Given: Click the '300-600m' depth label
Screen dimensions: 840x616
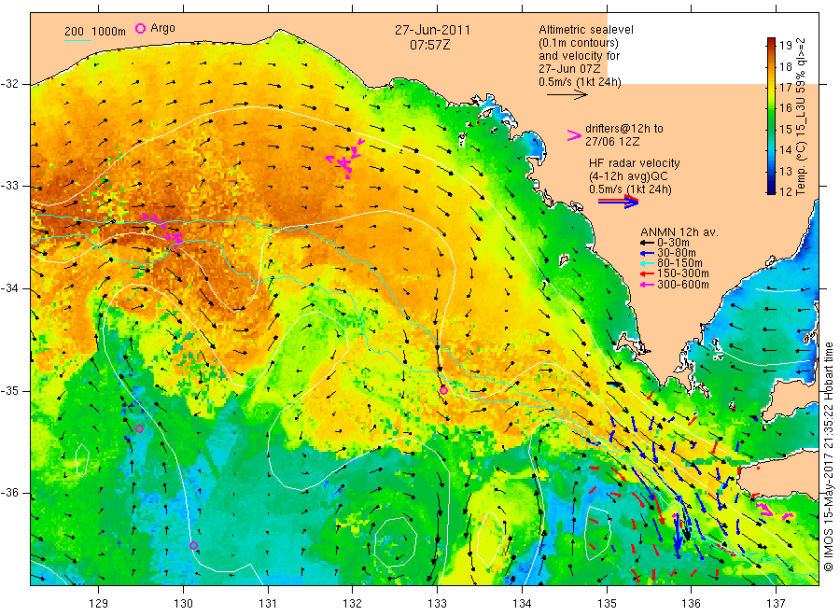Looking at the screenshot, I should (683, 285).
